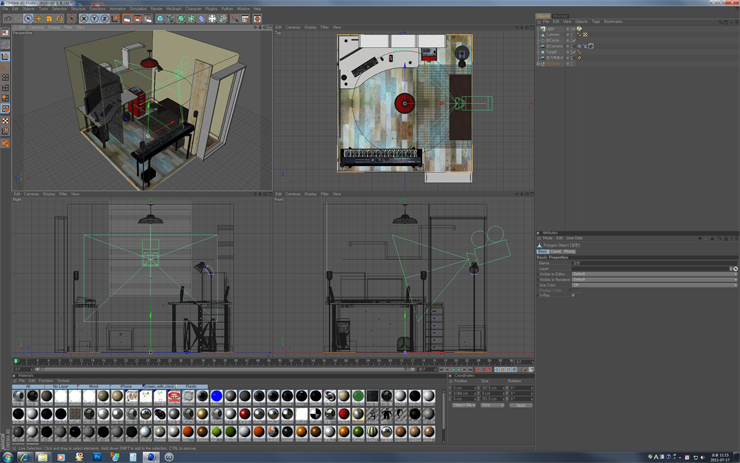Image resolution: width=740 pixels, height=463 pixels.
Task: Open Bookmarks menu in Object Manager
Action: tap(613, 22)
